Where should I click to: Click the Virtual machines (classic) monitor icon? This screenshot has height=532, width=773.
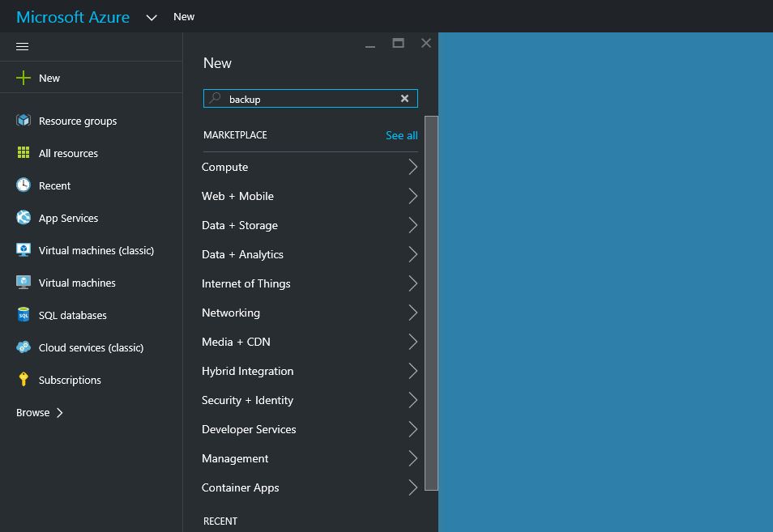23,249
